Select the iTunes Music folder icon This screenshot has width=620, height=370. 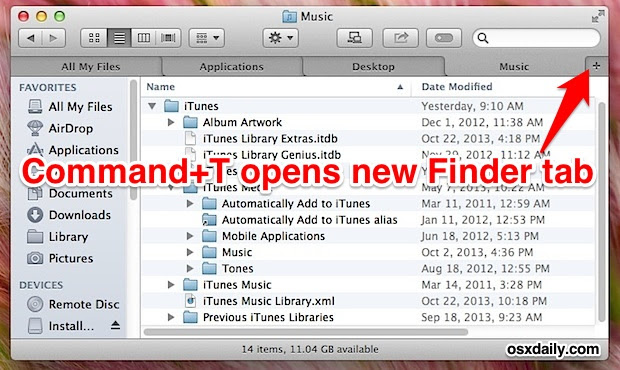(x=190, y=285)
